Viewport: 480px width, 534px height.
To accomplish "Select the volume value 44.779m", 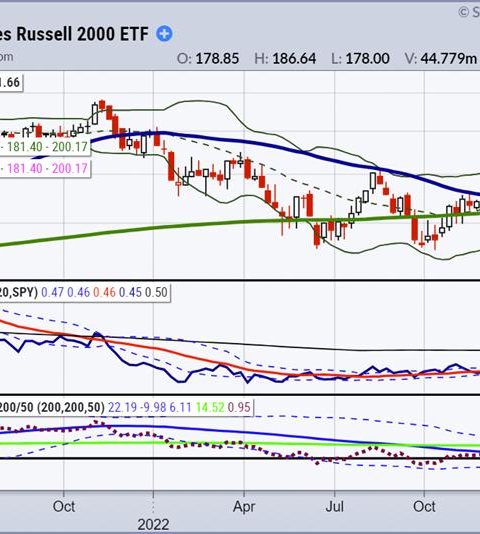I will tap(449, 59).
